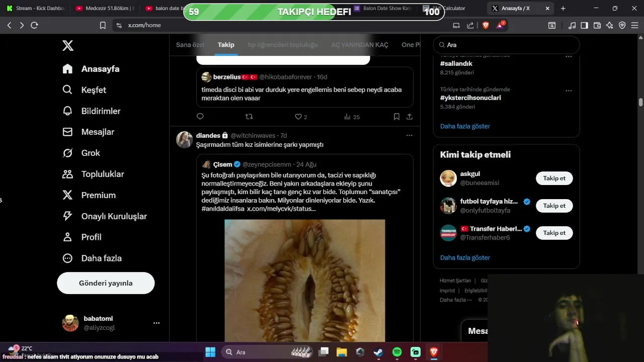Open options for #ykstercihsonuclari trend
The height and width of the screenshot is (362, 644).
tap(569, 90)
